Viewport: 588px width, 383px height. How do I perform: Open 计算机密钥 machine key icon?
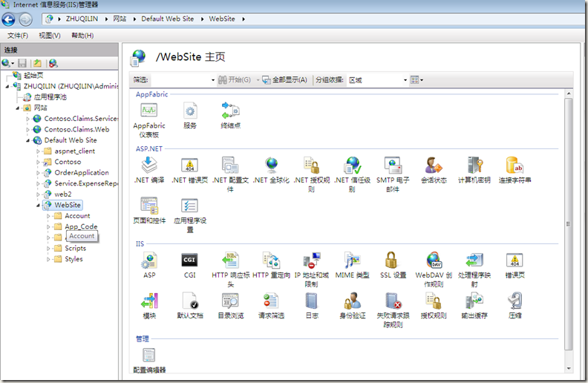point(474,170)
